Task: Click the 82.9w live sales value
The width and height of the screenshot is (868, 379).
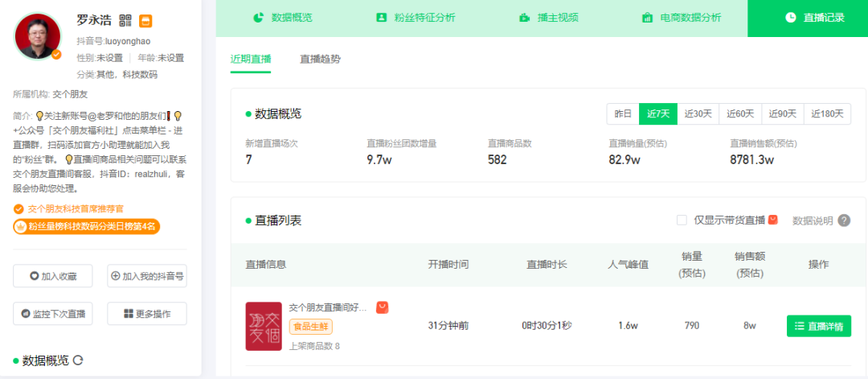Action: click(x=624, y=160)
